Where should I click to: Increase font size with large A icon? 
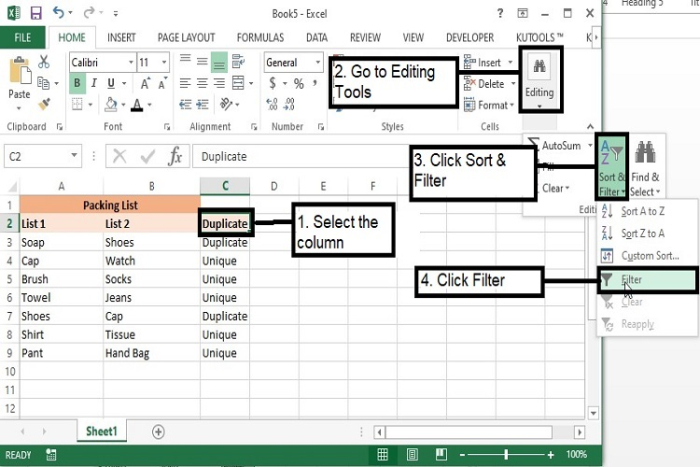point(145,83)
